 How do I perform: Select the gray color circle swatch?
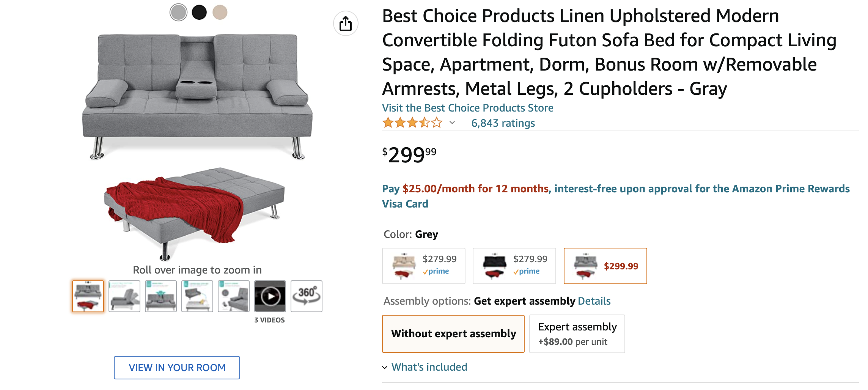pos(178,13)
